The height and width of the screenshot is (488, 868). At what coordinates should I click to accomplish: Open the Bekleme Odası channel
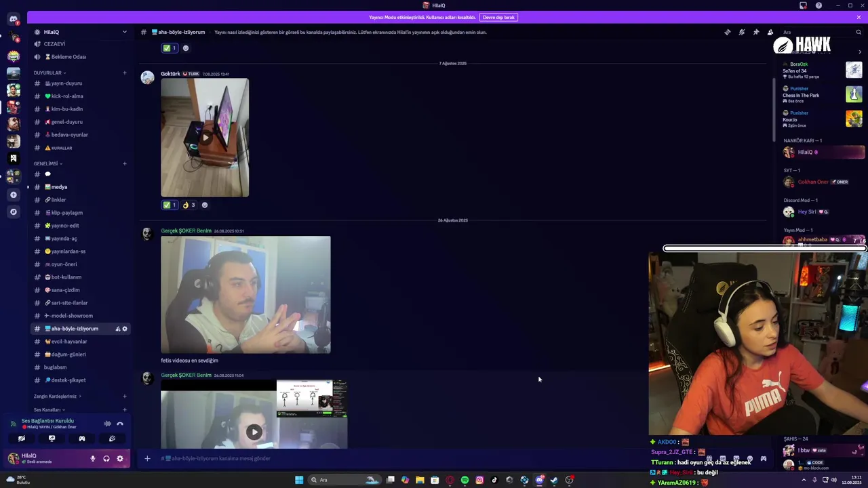[x=80, y=57]
